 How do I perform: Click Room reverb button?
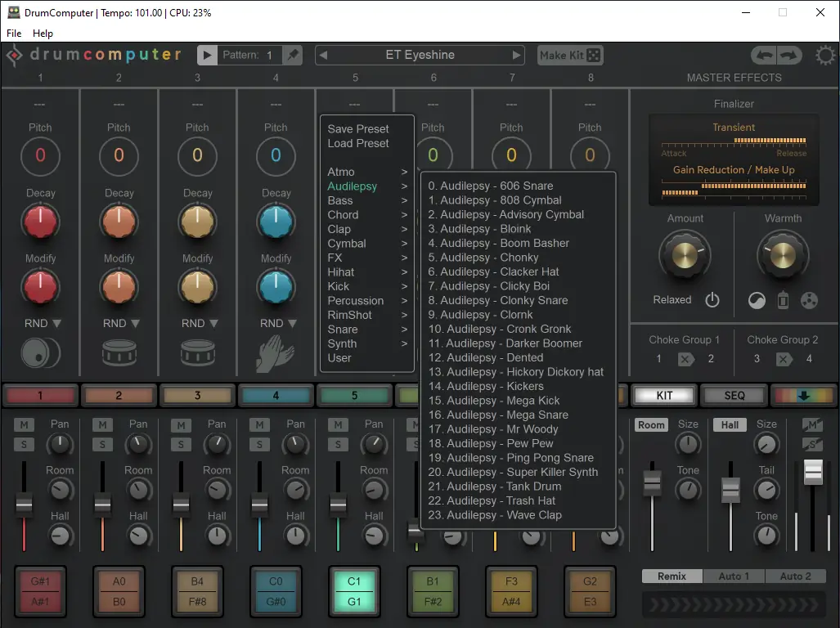click(x=651, y=425)
